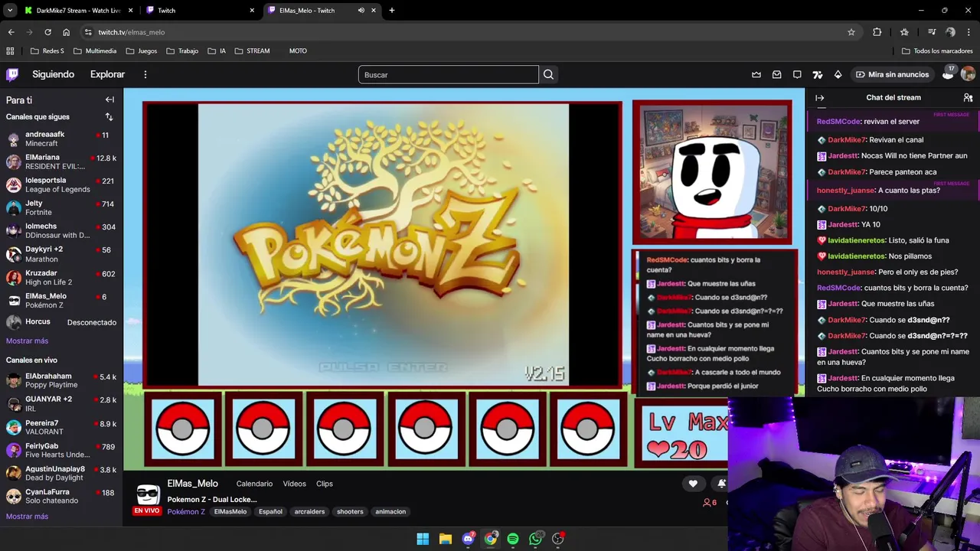Open the channel Clips tab

325,484
